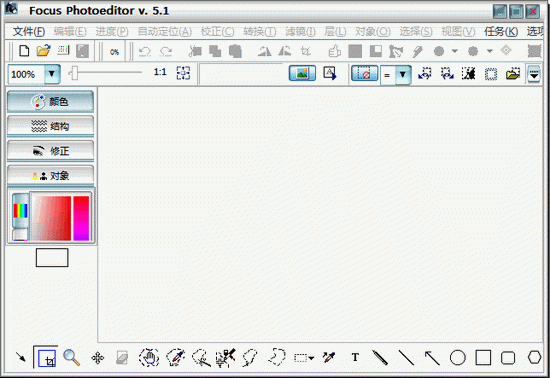The width and height of the screenshot is (550, 378).
Task: Click the Cut scissors icon
Action: pyautogui.click(x=195, y=51)
